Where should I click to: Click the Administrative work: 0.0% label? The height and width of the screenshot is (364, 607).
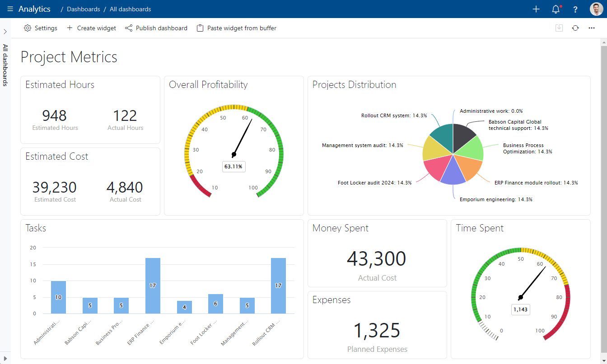click(x=491, y=111)
